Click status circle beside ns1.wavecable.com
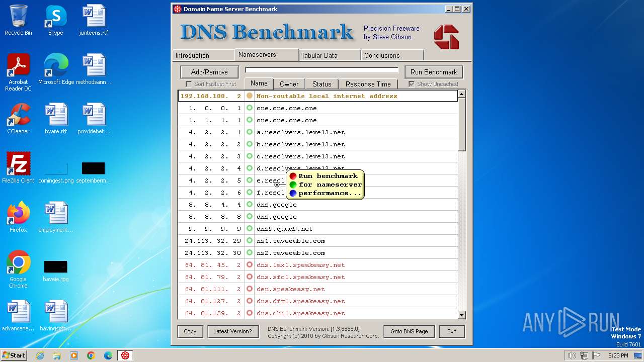The image size is (644, 362). 250,241
